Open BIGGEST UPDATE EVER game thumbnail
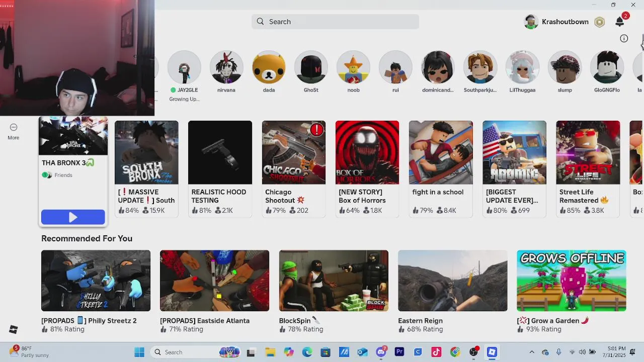The height and width of the screenshot is (362, 644). coord(514,152)
